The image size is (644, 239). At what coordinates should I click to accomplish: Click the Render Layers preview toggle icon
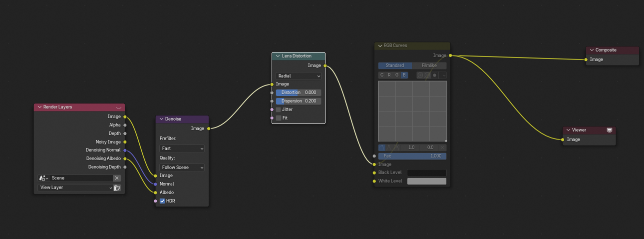pyautogui.click(x=119, y=107)
